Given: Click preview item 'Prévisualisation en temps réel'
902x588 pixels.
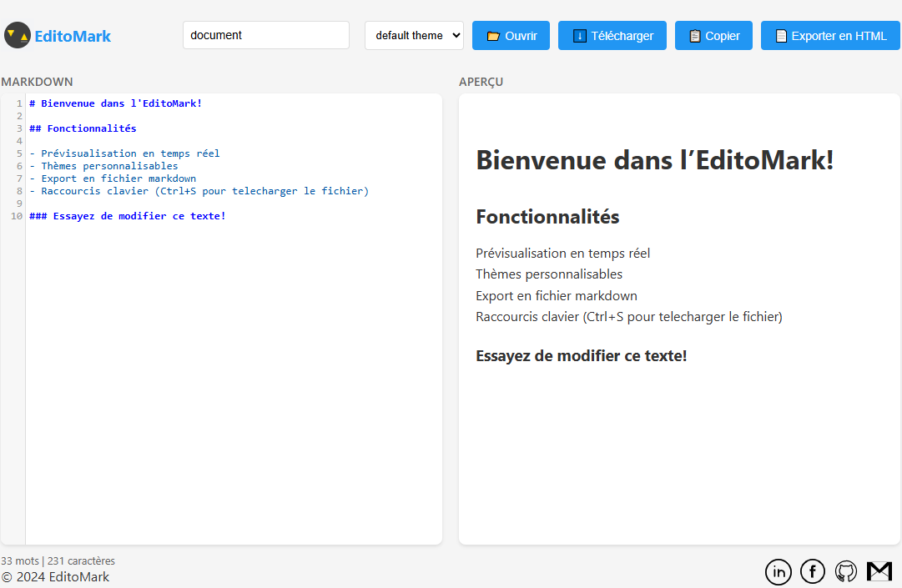Looking at the screenshot, I should 562,254.
